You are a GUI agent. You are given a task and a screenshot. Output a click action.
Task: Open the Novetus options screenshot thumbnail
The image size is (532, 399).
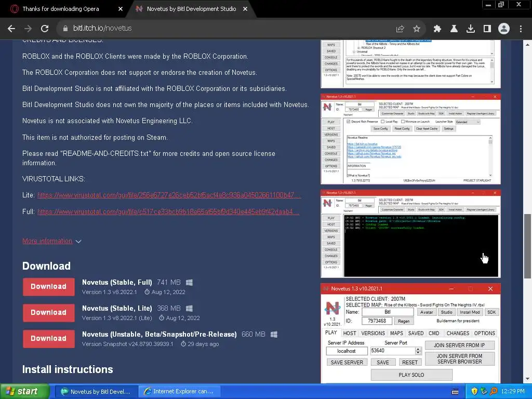pyautogui.click(x=410, y=139)
